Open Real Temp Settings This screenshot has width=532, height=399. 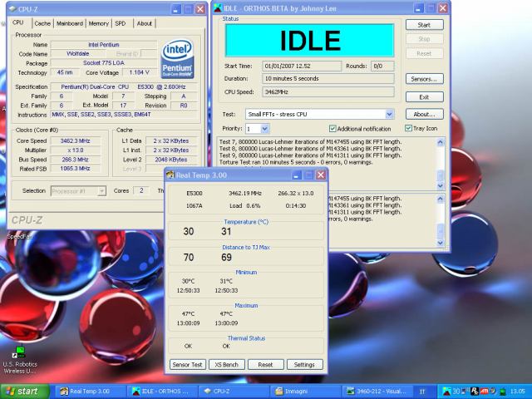click(x=304, y=365)
